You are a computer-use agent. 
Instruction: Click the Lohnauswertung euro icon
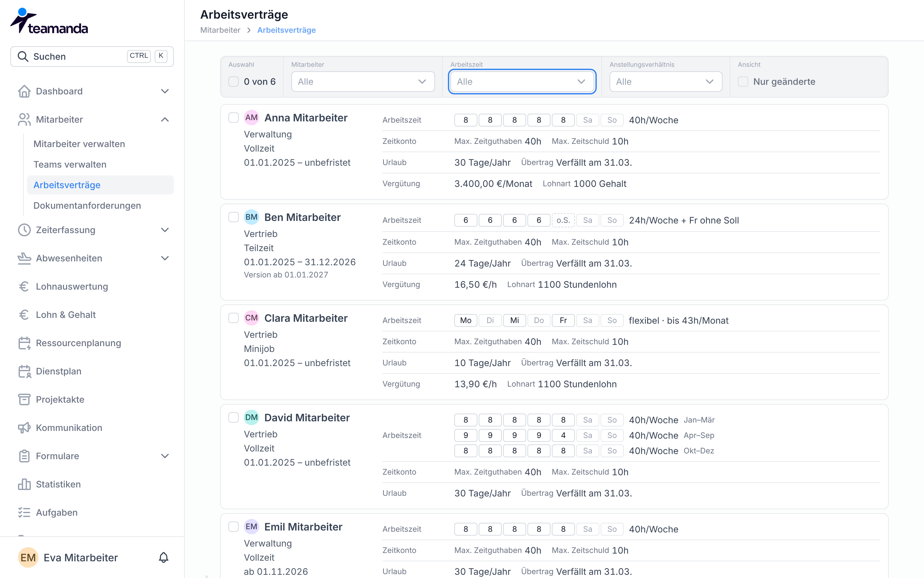pos(24,287)
